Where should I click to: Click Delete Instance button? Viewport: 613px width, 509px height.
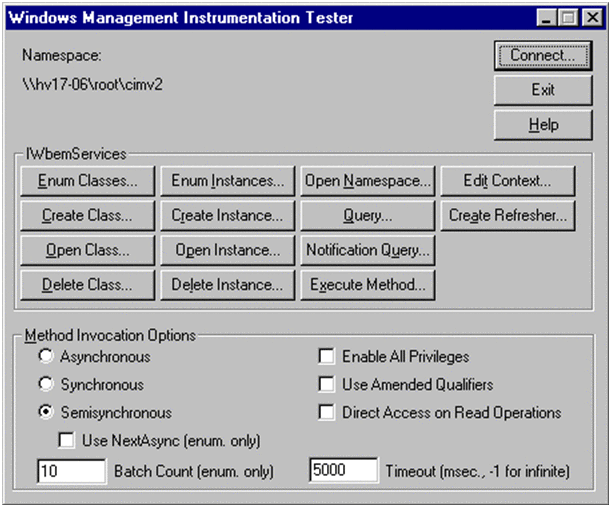[x=227, y=284]
